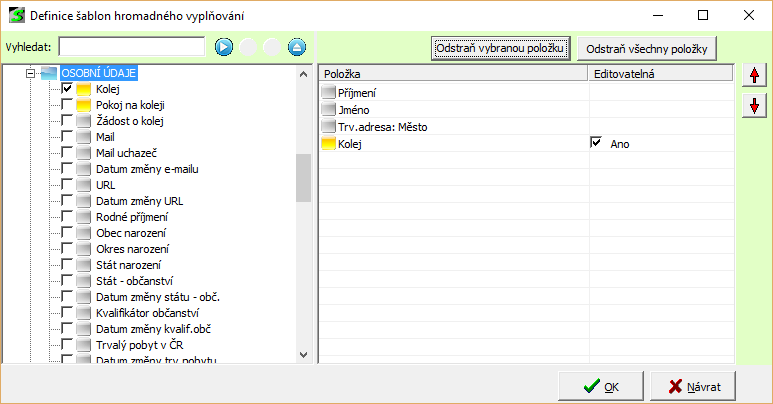773x404 pixels.
Task: Click the yellow icon beside Pokoj na koleji
Action: [x=84, y=105]
